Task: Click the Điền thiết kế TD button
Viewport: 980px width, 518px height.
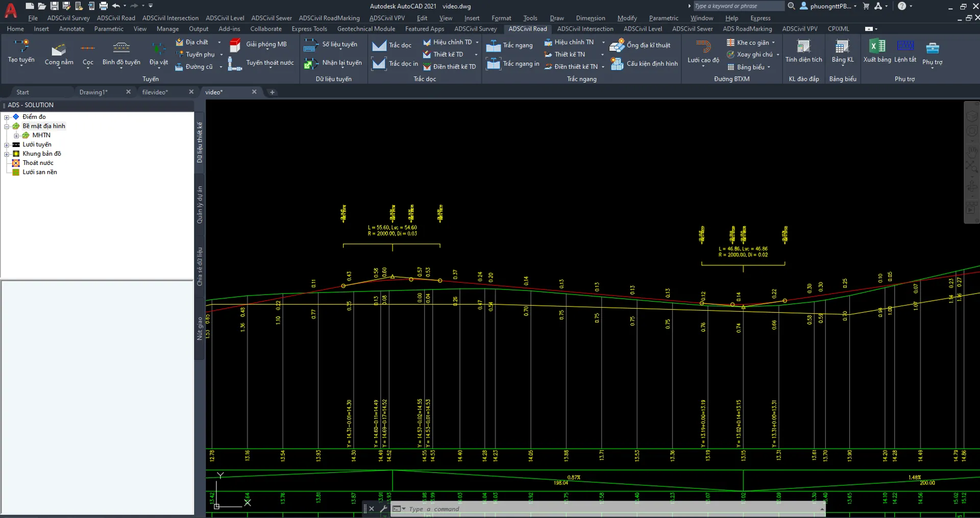Action: coord(449,67)
